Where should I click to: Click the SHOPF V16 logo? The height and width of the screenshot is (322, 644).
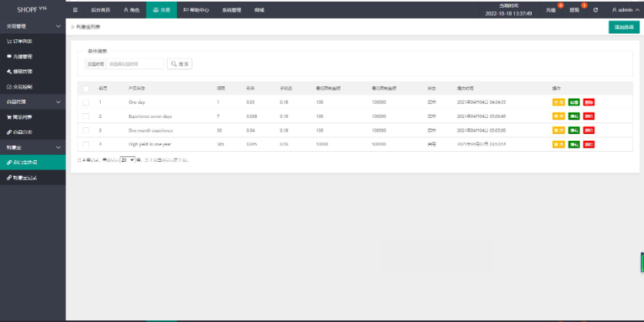pyautogui.click(x=32, y=9)
